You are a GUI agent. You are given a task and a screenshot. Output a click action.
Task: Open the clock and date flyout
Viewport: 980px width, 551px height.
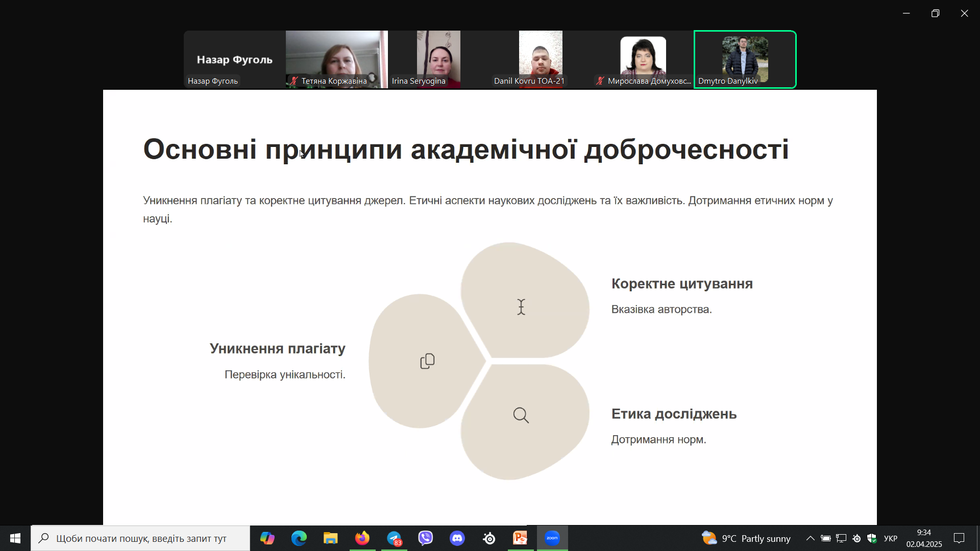pos(924,538)
